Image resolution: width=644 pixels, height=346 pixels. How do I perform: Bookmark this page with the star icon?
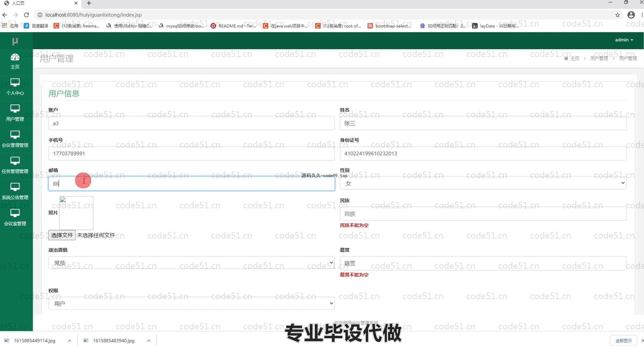coord(617,15)
